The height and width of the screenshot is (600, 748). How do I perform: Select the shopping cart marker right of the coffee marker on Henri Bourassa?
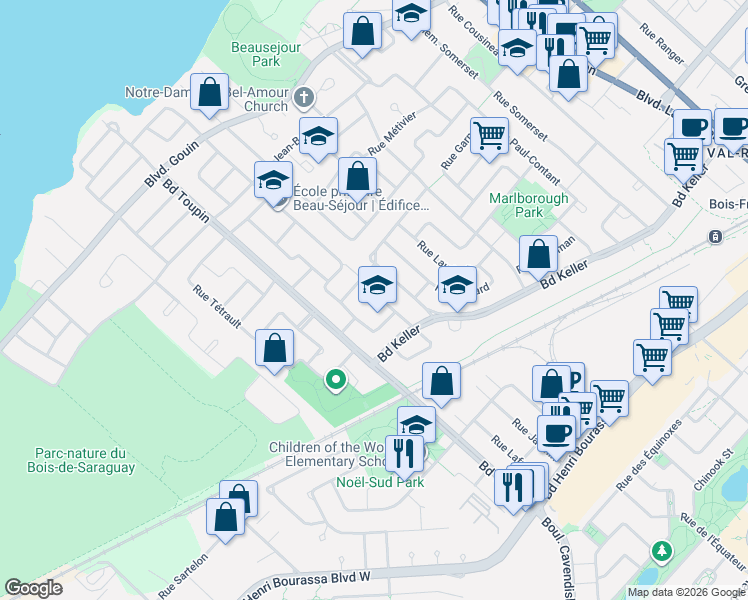click(609, 400)
